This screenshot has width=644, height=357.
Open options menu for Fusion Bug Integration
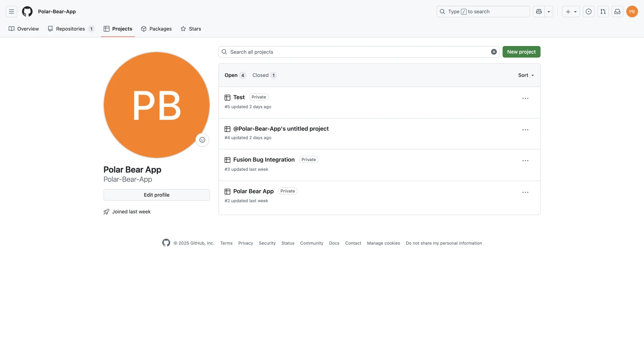click(x=525, y=161)
